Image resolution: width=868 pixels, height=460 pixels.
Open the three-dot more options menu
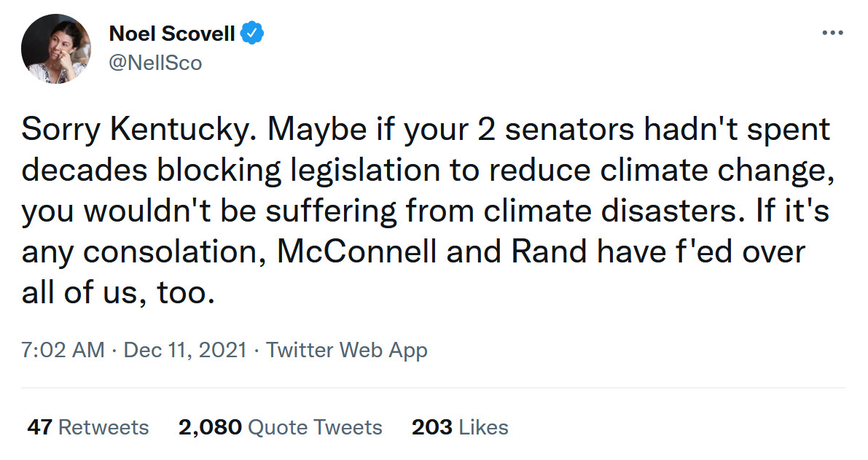[x=832, y=34]
